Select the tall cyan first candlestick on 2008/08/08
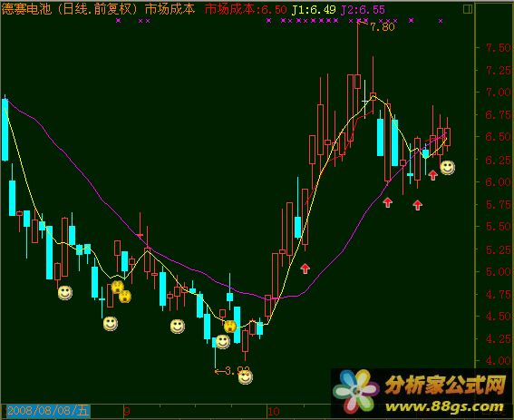This screenshot has height=420, width=514. 5,129
